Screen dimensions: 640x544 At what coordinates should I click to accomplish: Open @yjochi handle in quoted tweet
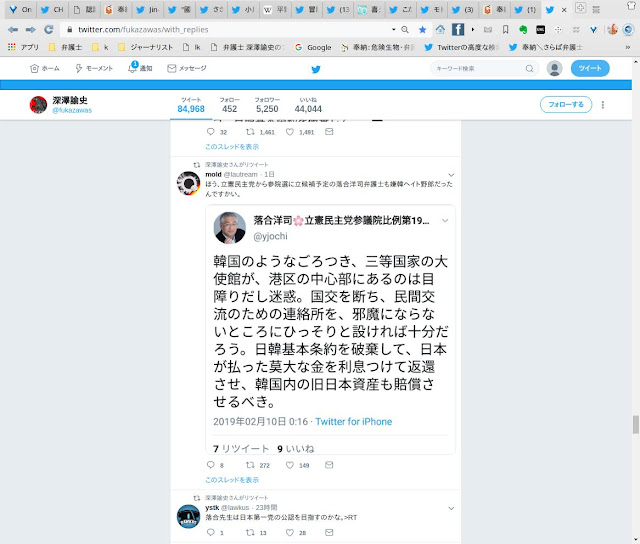[x=270, y=236]
